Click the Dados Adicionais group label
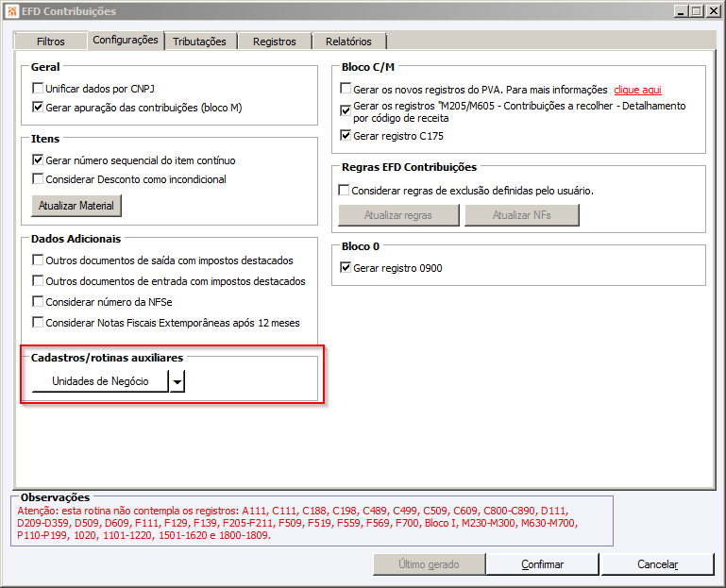 pyautogui.click(x=76, y=239)
